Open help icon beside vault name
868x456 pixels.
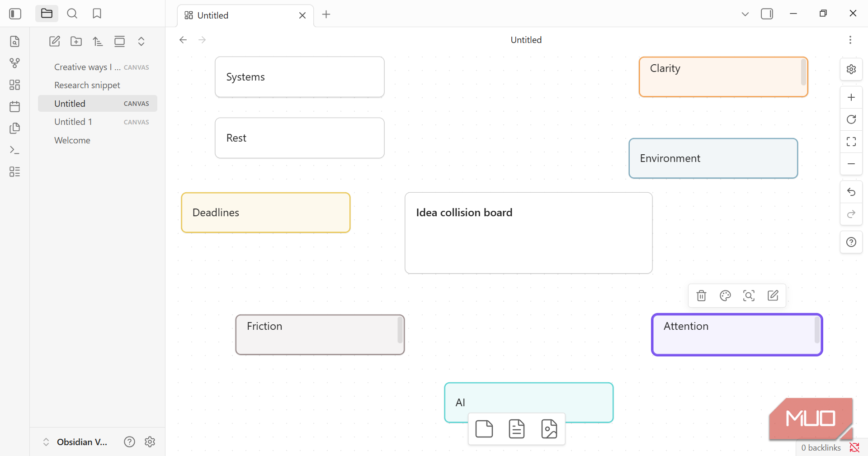point(130,442)
